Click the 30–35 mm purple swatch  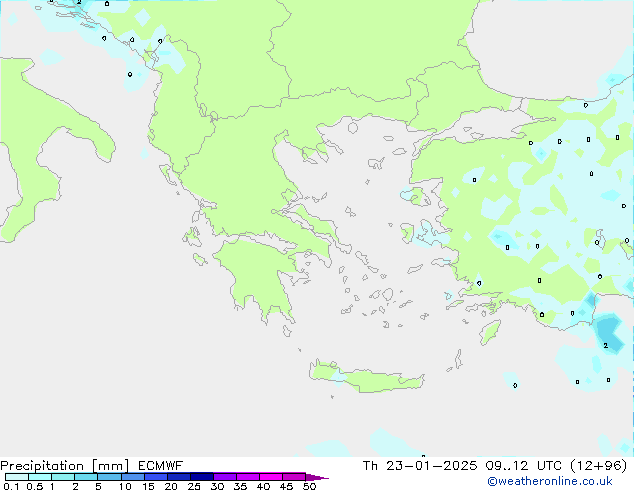tap(225, 477)
